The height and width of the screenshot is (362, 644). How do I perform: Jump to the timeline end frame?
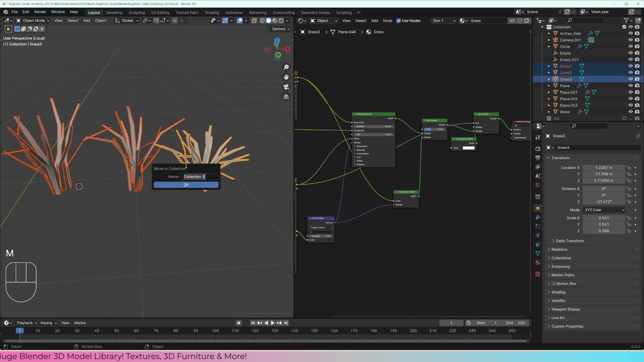click(x=286, y=323)
